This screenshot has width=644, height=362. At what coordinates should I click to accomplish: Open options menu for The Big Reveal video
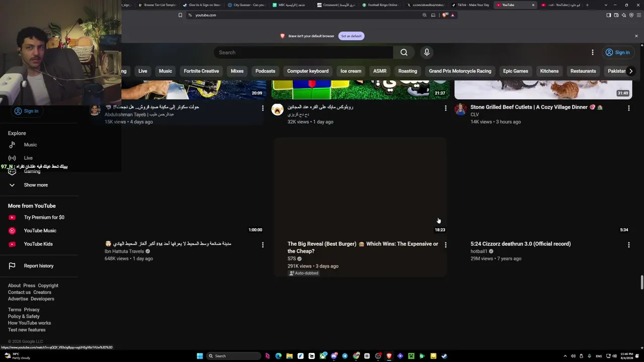pos(445,245)
